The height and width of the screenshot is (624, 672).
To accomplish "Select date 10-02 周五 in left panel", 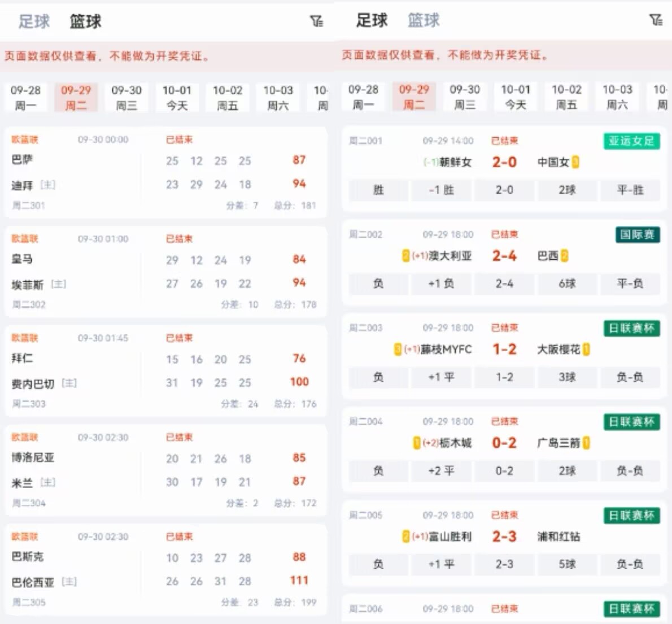I will pos(228,98).
